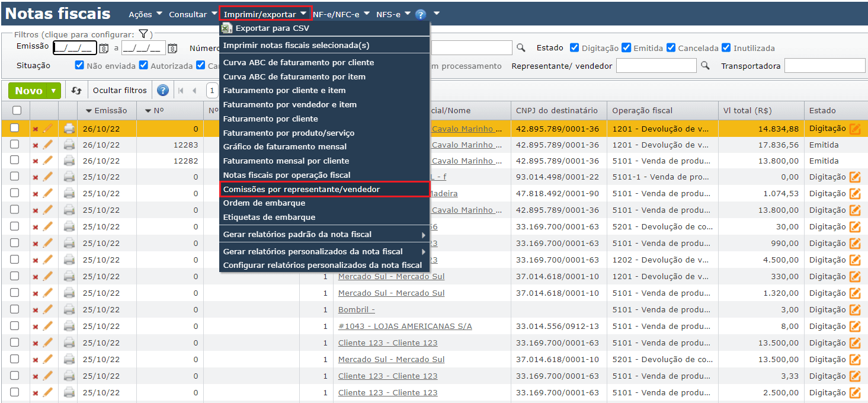Print note 12283 with printer icon
The image size is (868, 403).
click(x=69, y=145)
